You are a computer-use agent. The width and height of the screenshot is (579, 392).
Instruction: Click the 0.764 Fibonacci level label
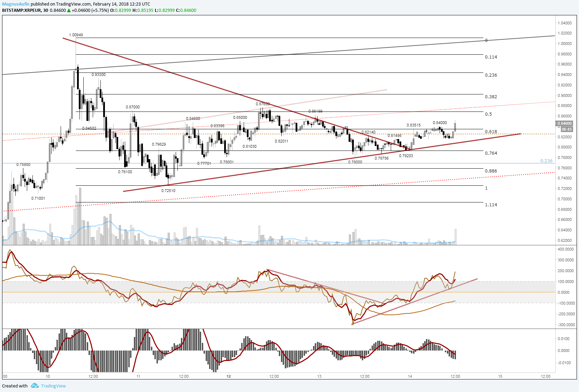(x=491, y=153)
